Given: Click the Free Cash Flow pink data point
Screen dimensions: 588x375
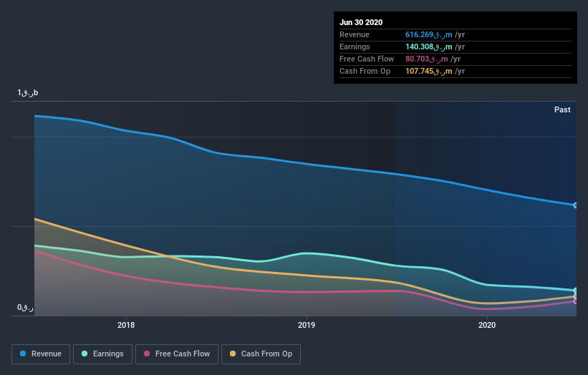Looking at the screenshot, I should pyautogui.click(x=576, y=301).
